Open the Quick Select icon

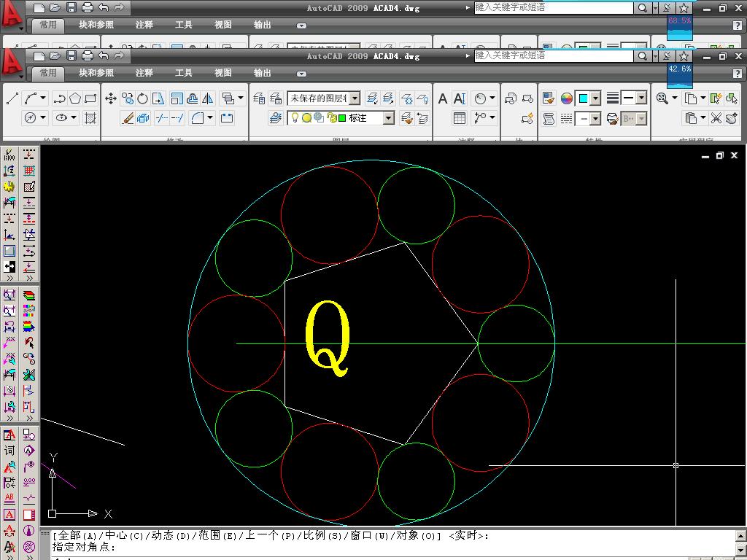[716, 98]
